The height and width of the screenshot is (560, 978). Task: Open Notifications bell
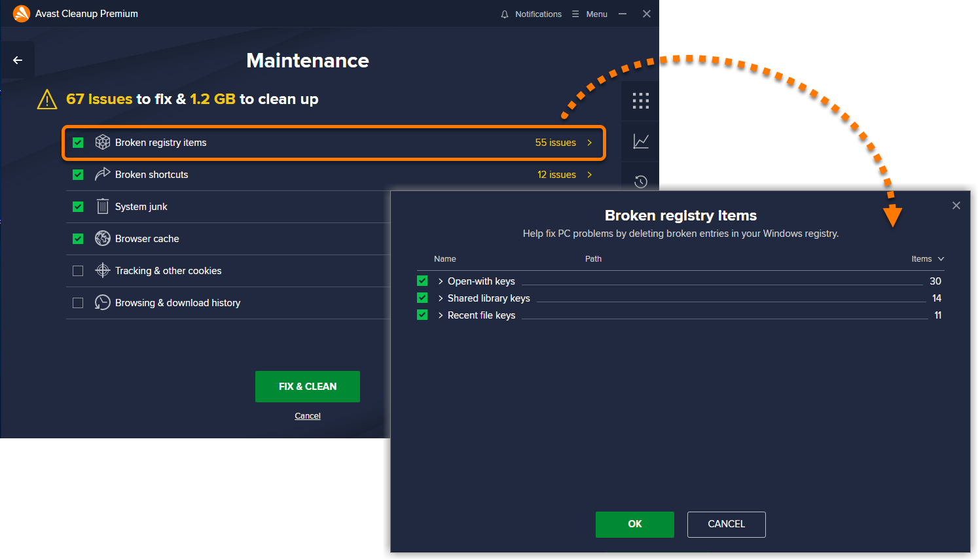(x=505, y=14)
